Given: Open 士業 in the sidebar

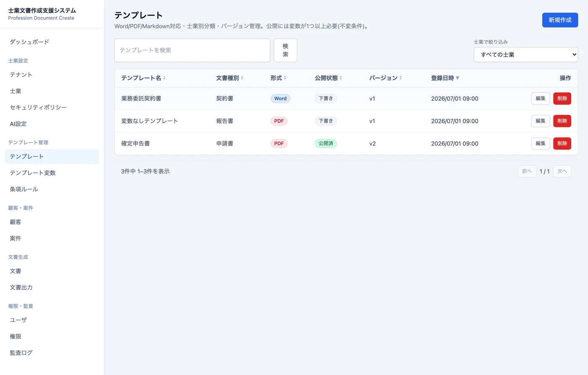Looking at the screenshot, I should (x=52, y=91).
